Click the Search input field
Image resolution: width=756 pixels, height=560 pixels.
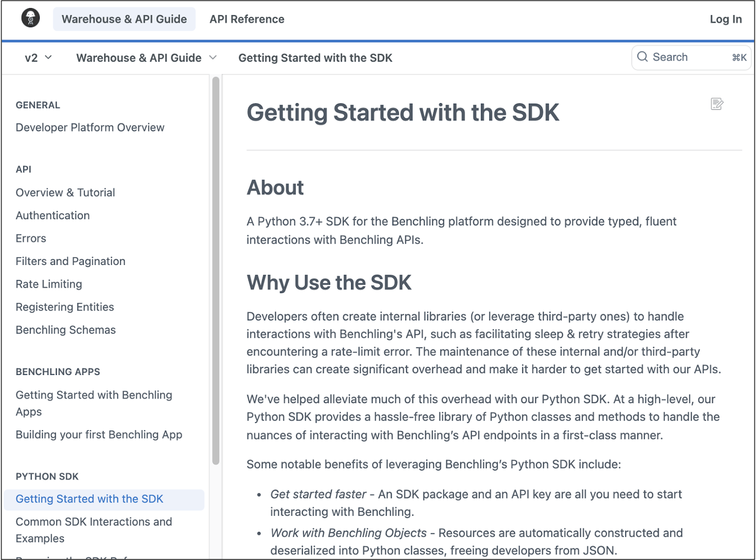tap(691, 57)
